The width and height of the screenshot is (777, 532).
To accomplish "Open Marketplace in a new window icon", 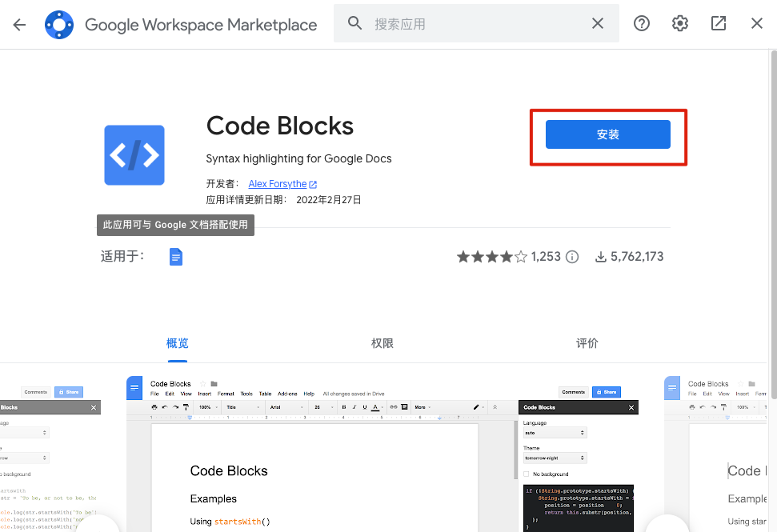I will [x=718, y=23].
